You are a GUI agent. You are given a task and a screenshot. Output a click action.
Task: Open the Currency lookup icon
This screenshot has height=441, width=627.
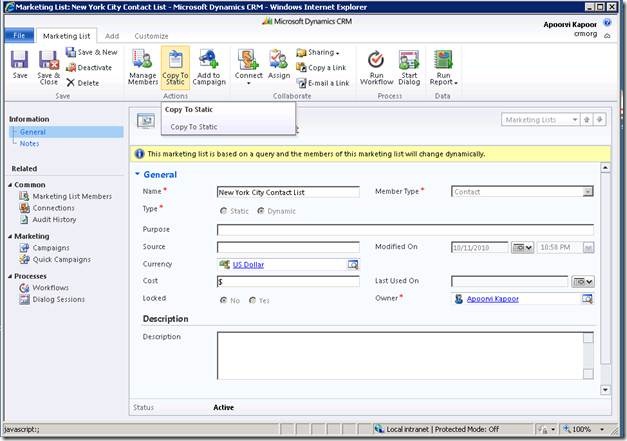[353, 265]
